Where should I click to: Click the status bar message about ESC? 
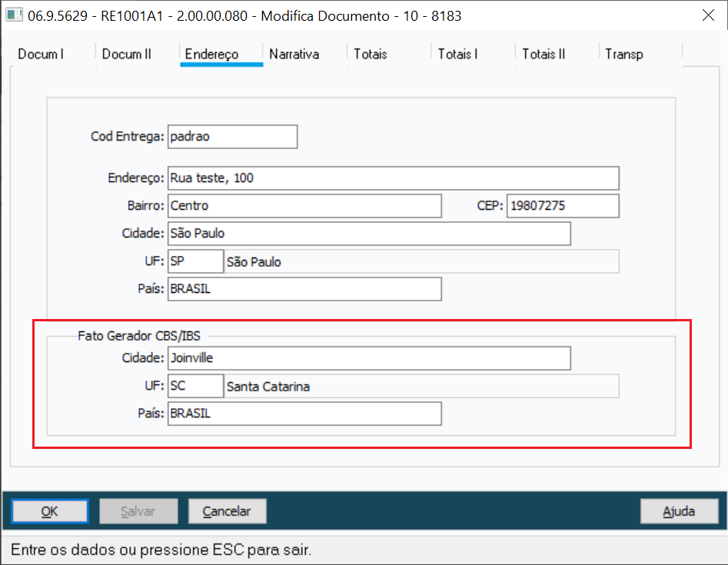point(161,550)
